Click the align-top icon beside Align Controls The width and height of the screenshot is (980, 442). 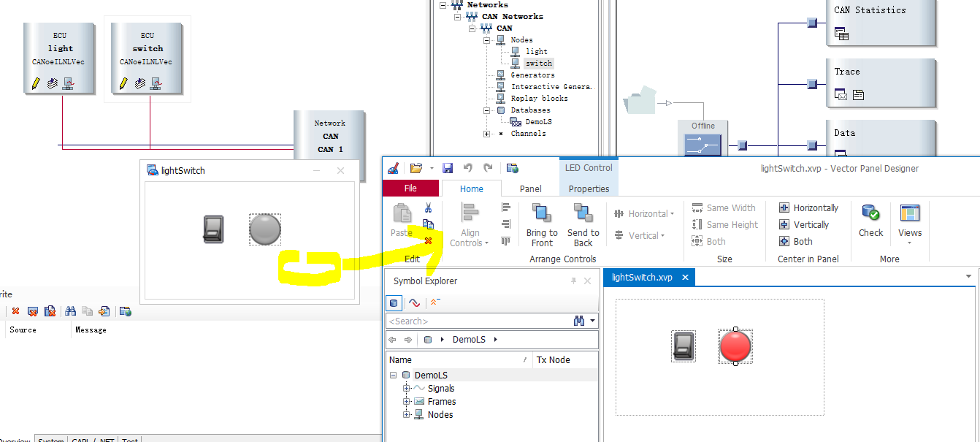[506, 241]
